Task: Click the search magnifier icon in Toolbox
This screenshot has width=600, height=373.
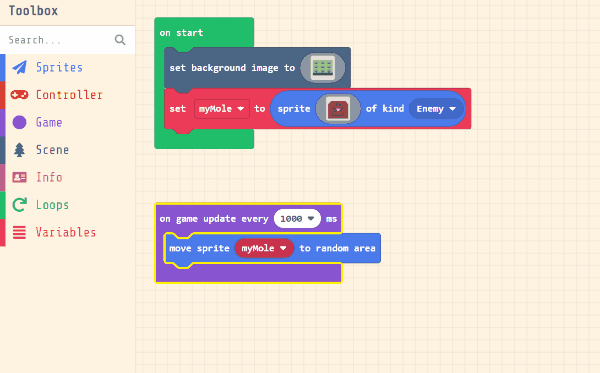Action: click(120, 40)
